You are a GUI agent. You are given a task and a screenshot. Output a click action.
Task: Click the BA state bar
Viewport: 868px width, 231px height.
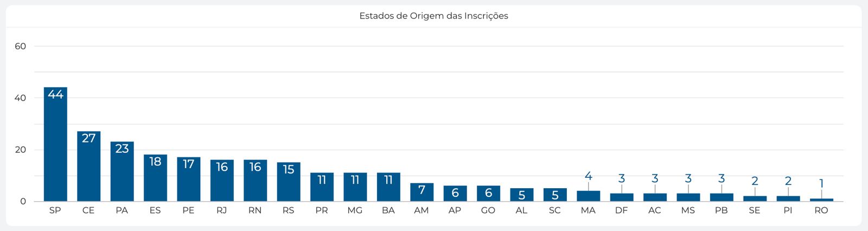[x=388, y=188]
